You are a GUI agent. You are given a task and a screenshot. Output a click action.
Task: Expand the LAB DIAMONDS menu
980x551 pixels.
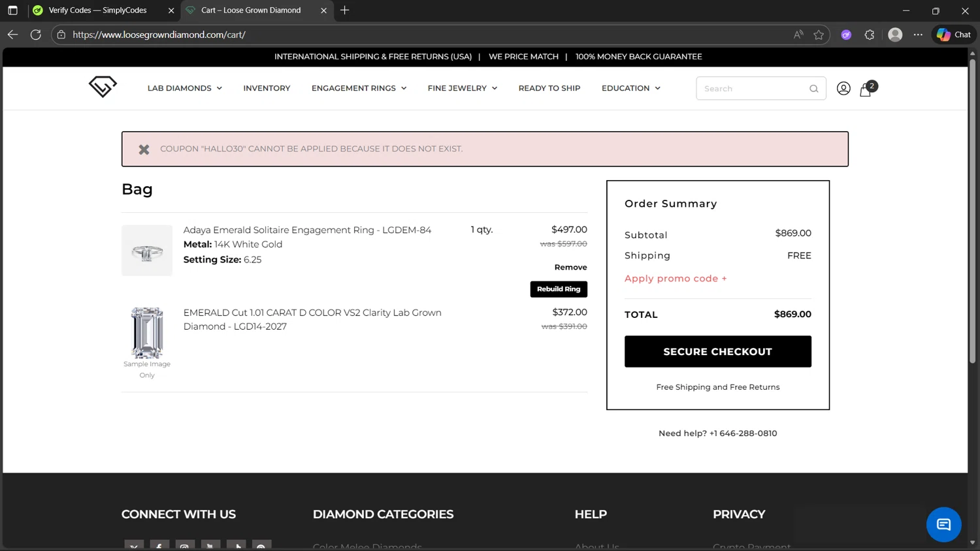pos(184,88)
